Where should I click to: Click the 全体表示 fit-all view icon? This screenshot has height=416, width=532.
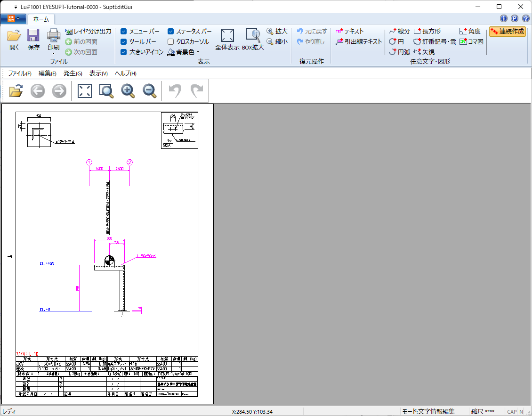click(227, 36)
